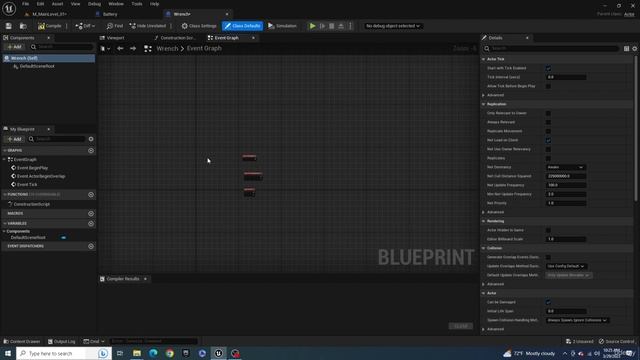This screenshot has height=360, width=640.
Task: Click the graph breadcrumb icon
Action: point(148,49)
